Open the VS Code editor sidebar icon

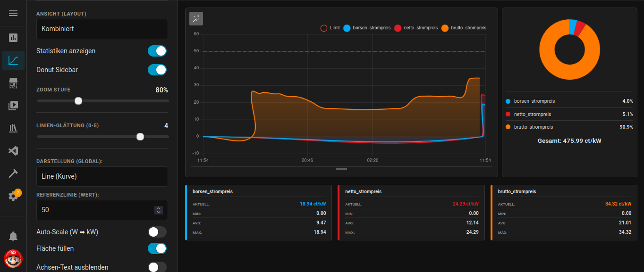[x=13, y=151]
